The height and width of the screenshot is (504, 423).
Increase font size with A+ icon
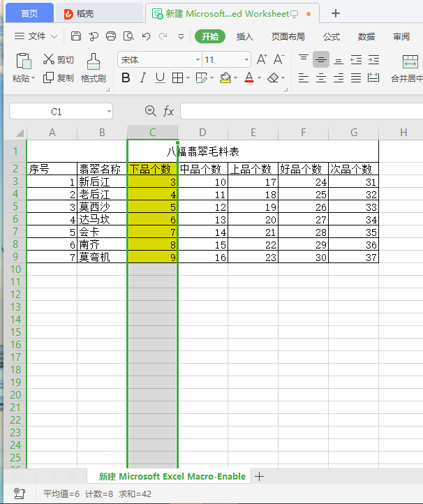coord(262,59)
